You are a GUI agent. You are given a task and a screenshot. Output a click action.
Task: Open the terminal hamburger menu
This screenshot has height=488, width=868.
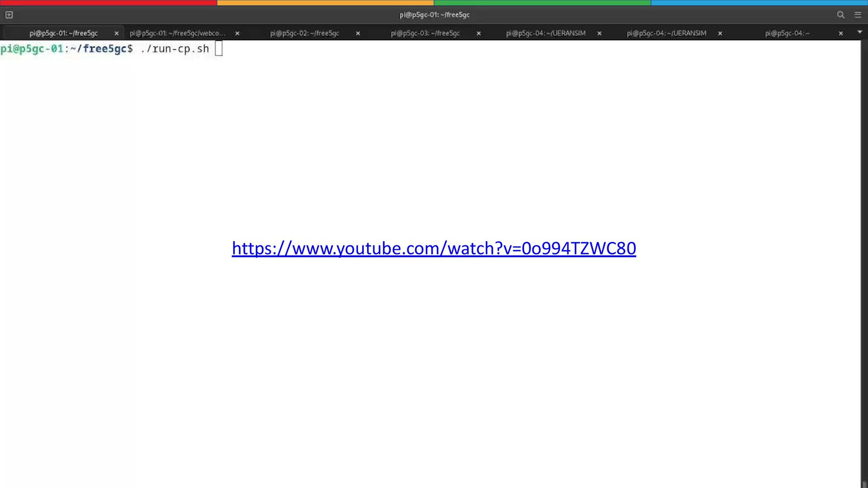click(858, 15)
